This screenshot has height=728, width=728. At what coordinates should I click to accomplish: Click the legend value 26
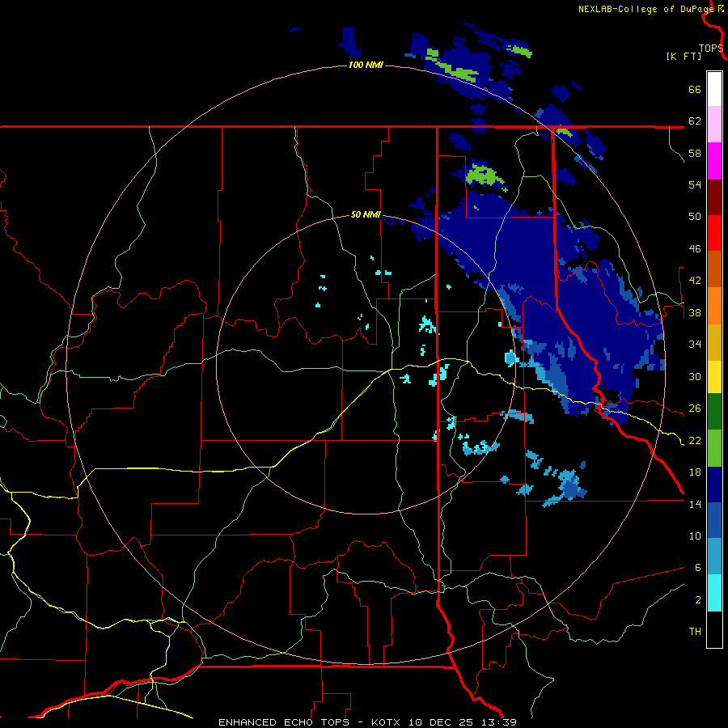tap(695, 408)
